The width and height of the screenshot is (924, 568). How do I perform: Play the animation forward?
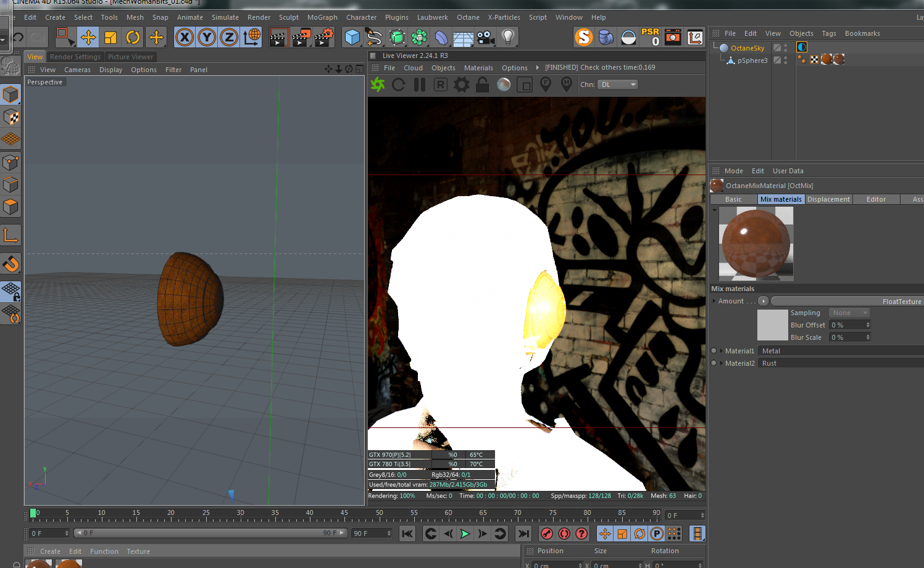[x=465, y=533]
